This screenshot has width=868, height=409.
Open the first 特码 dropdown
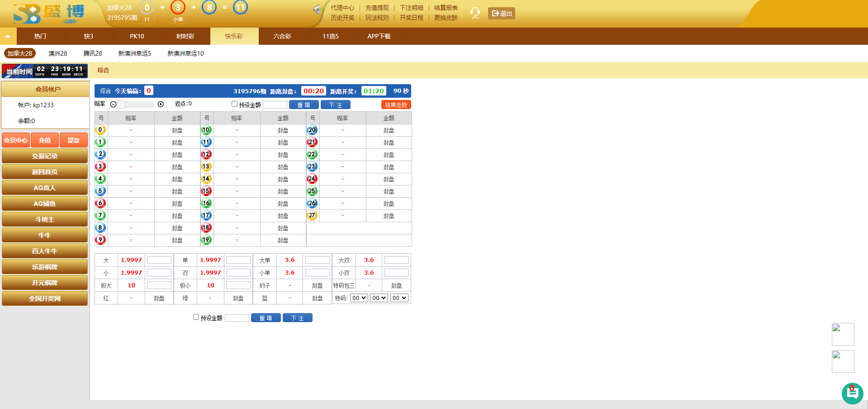[359, 298]
